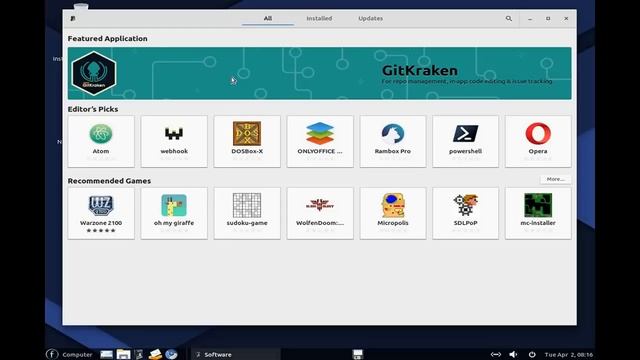Select the SDLPoP game icon

click(x=465, y=205)
